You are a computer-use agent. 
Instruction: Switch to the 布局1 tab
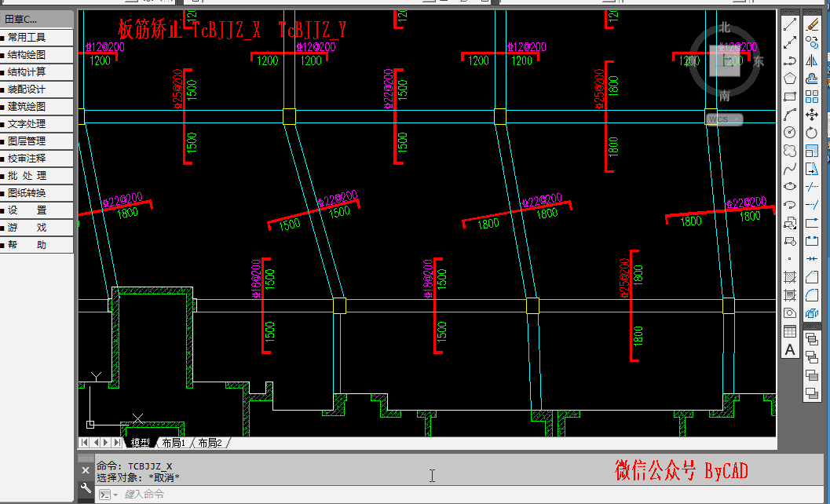tap(174, 443)
